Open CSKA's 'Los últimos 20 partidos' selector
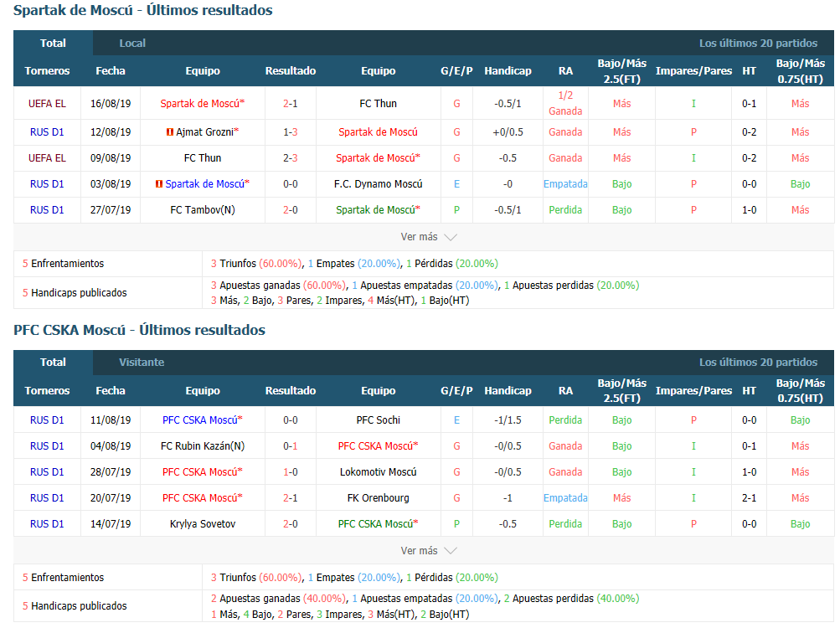 point(758,363)
